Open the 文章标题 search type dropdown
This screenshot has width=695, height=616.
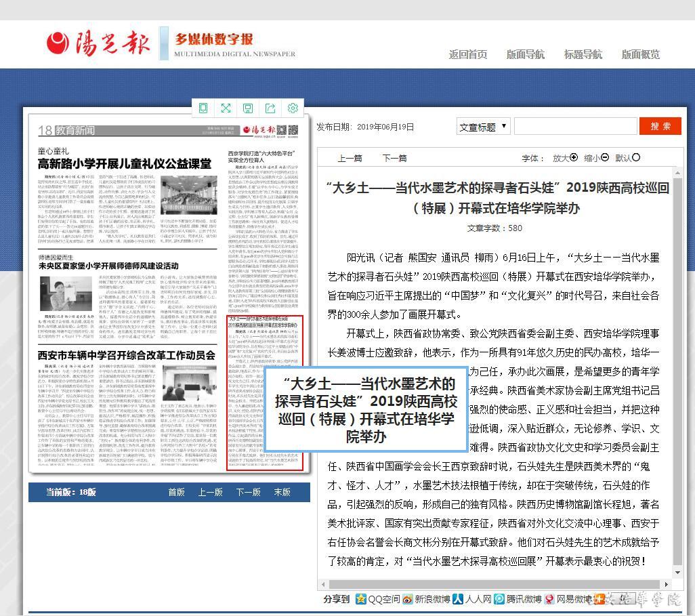483,127
